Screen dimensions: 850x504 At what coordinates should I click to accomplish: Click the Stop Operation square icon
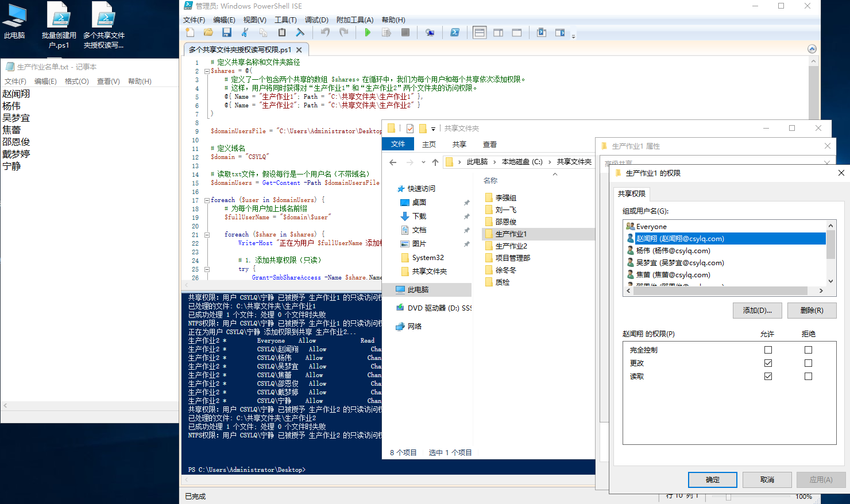405,33
